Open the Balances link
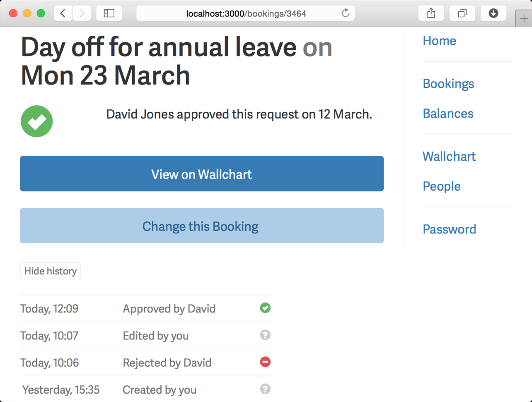The height and width of the screenshot is (402, 532). click(448, 114)
